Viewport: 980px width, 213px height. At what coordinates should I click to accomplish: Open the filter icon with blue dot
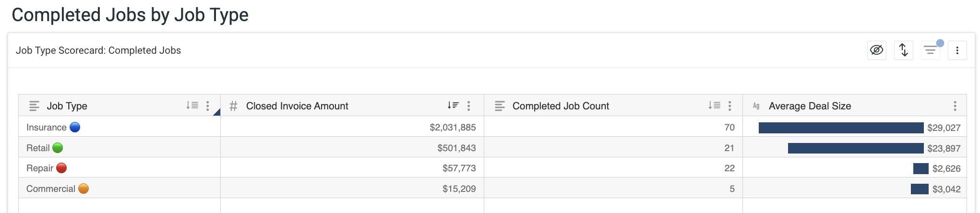[x=930, y=50]
